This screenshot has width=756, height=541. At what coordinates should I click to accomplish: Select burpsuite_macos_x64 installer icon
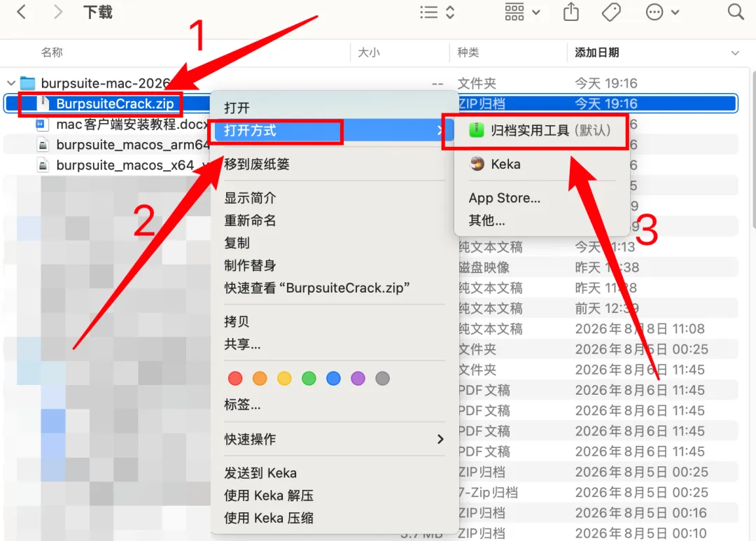click(43, 165)
